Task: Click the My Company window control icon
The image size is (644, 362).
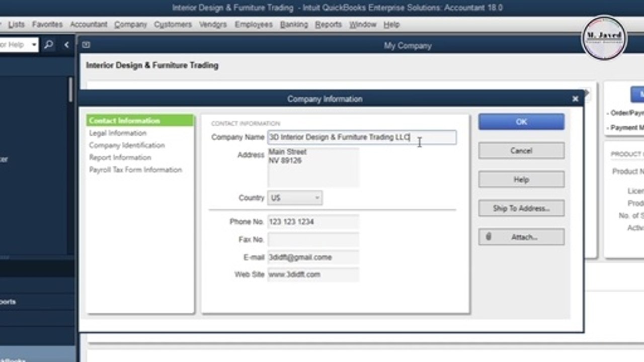Action: [x=86, y=45]
